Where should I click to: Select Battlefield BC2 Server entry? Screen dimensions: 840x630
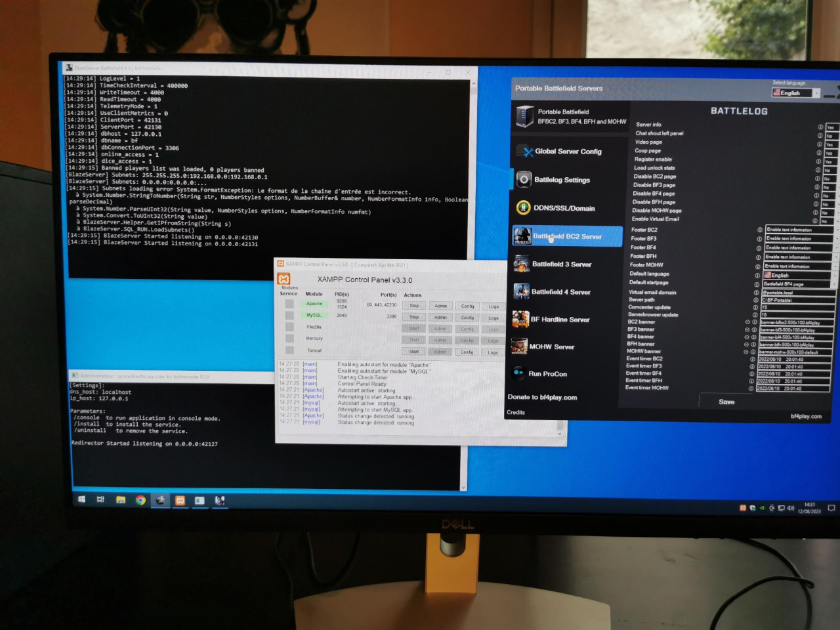point(567,236)
